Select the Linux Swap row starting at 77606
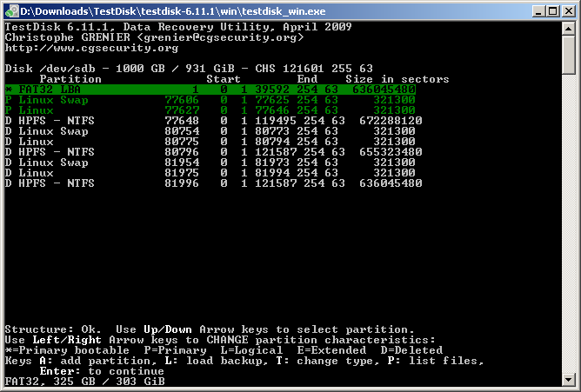This screenshot has width=581, height=392. click(x=210, y=100)
